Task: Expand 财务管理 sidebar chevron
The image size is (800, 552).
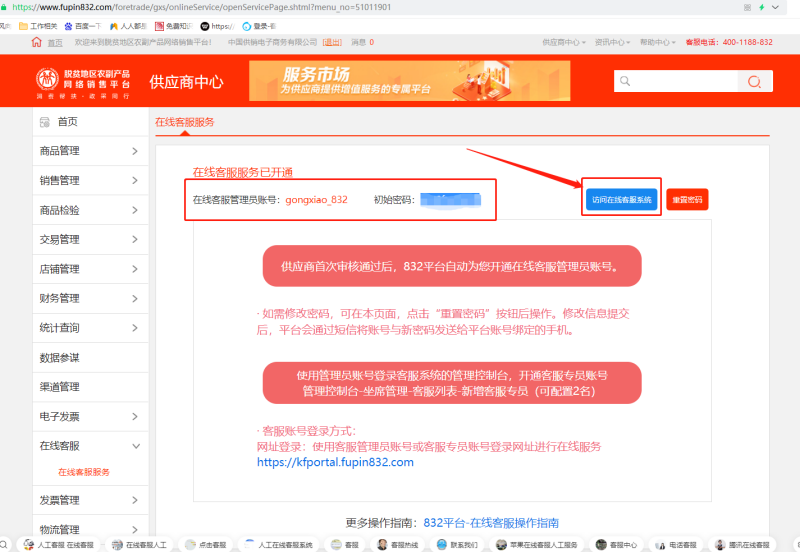Action: [x=135, y=298]
